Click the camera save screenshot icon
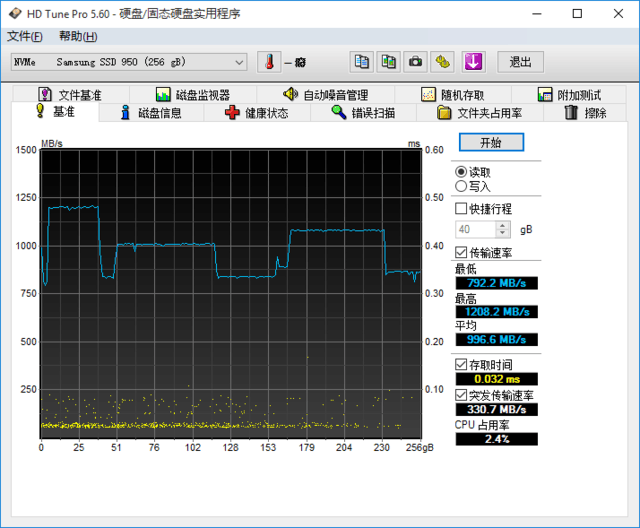This screenshot has height=528, width=640. pos(415,62)
